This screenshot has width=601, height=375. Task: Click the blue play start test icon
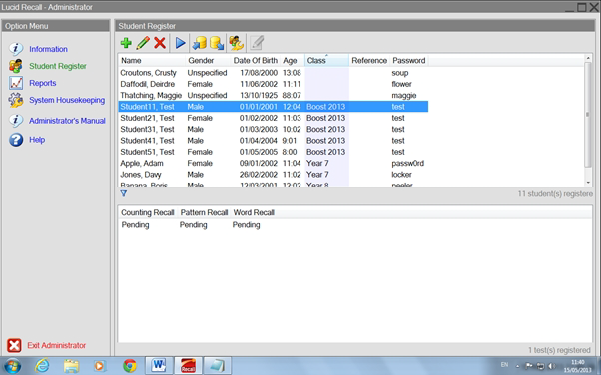[x=181, y=43]
